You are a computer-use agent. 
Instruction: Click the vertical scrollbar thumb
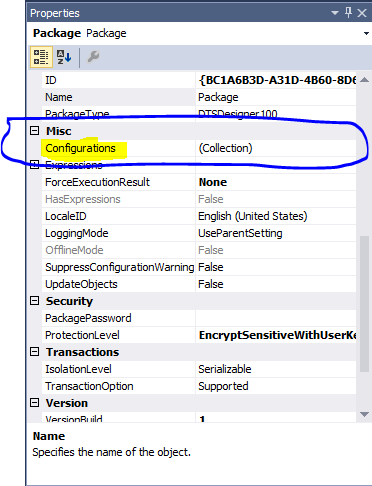[x=364, y=303]
